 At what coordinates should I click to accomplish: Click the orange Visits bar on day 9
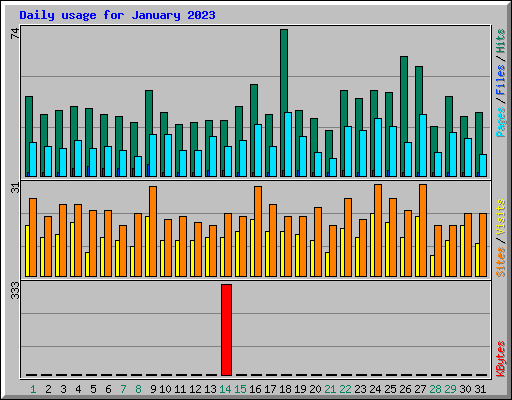point(153,231)
